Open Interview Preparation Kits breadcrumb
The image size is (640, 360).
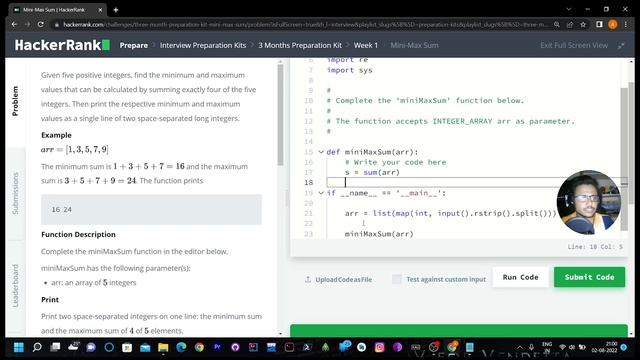pyautogui.click(x=203, y=45)
